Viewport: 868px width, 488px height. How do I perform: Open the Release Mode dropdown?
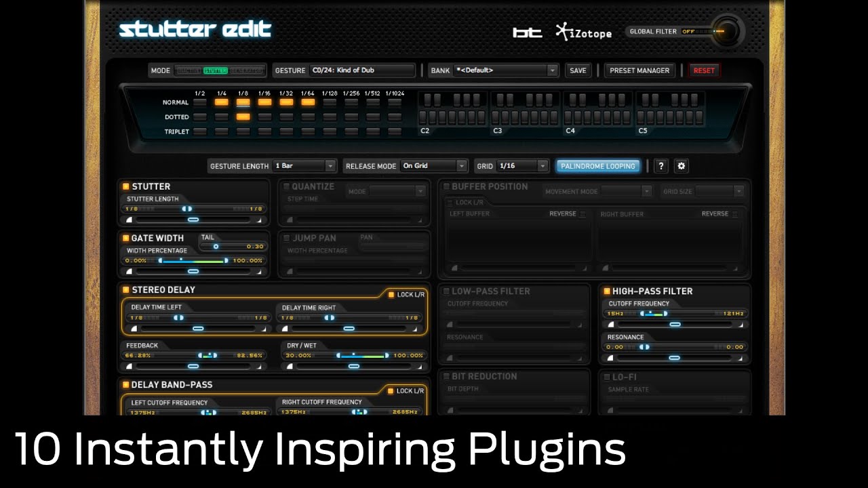click(433, 166)
